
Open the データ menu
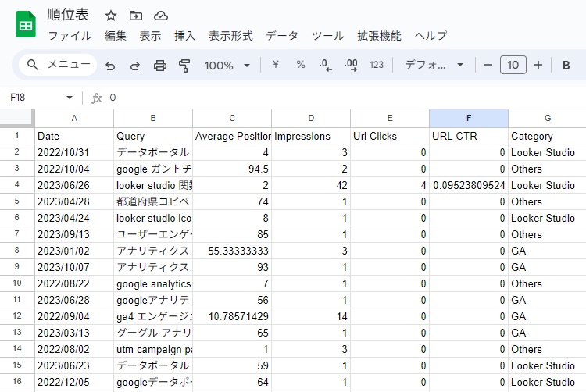282,36
